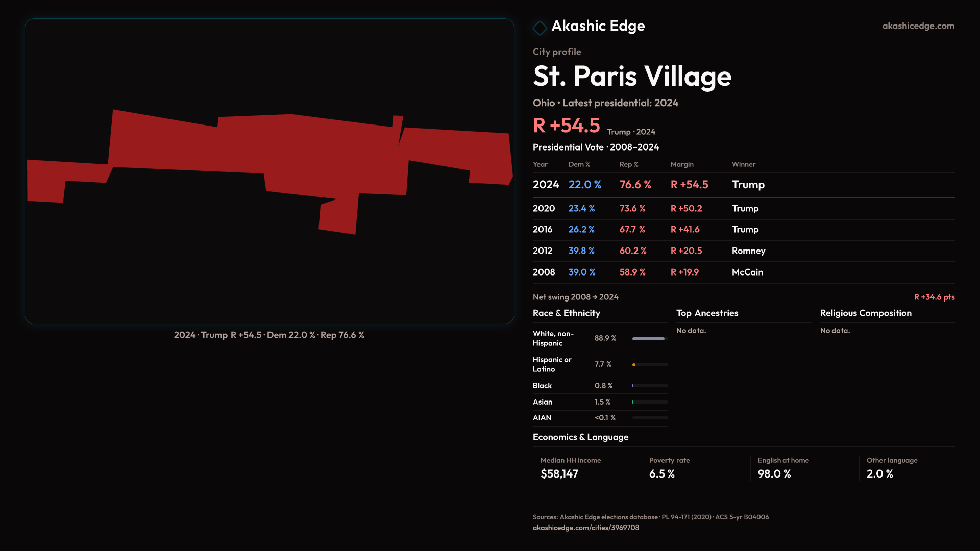Select the 2024 presidential vote row
Viewport: 980px width, 551px height.
546,185
